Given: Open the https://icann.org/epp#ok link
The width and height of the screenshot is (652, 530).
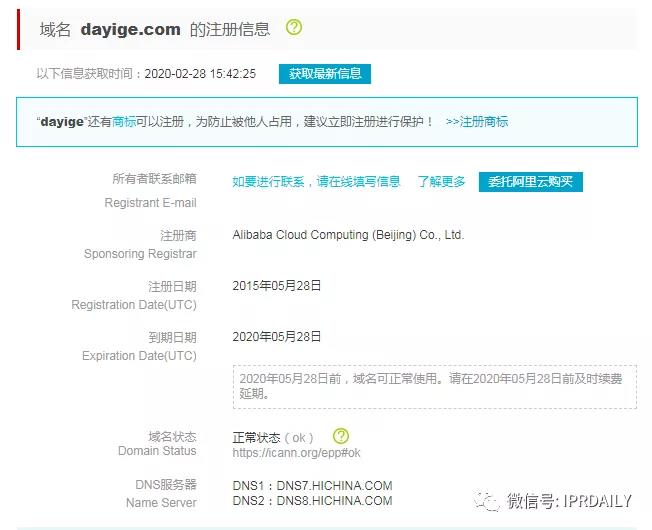Looking at the screenshot, I should (296, 453).
